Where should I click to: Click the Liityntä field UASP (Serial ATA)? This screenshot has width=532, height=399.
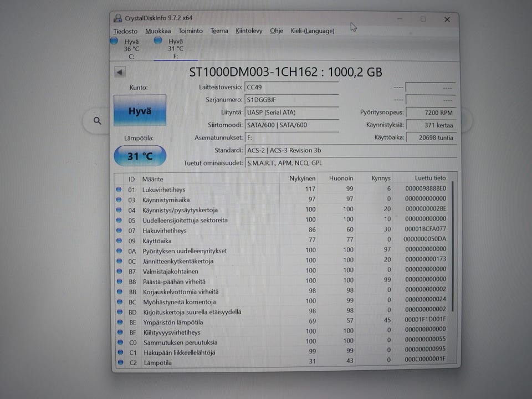click(x=291, y=112)
